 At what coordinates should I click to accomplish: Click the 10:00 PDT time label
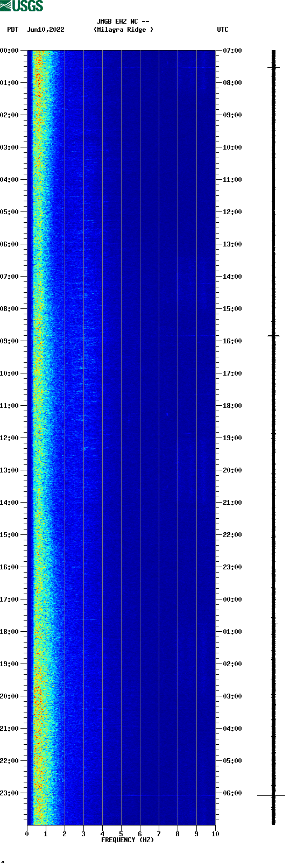coord(10,373)
